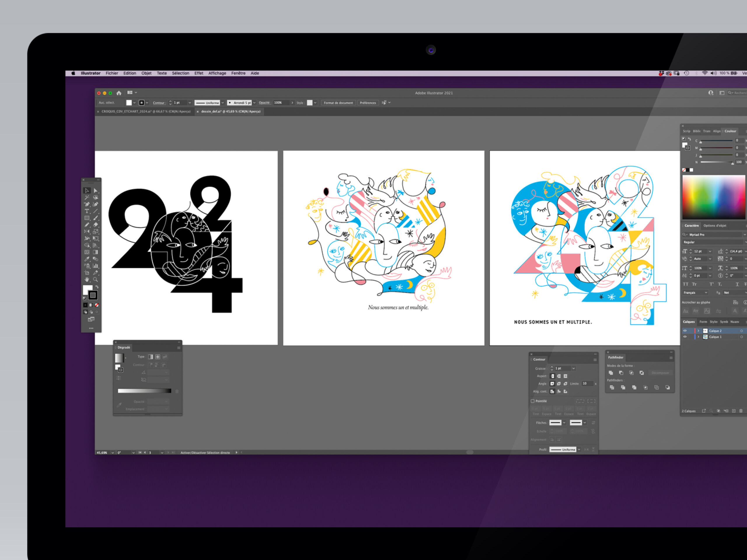Choose round cap in Aspect row
Screen dimensions: 747x560
[559, 376]
